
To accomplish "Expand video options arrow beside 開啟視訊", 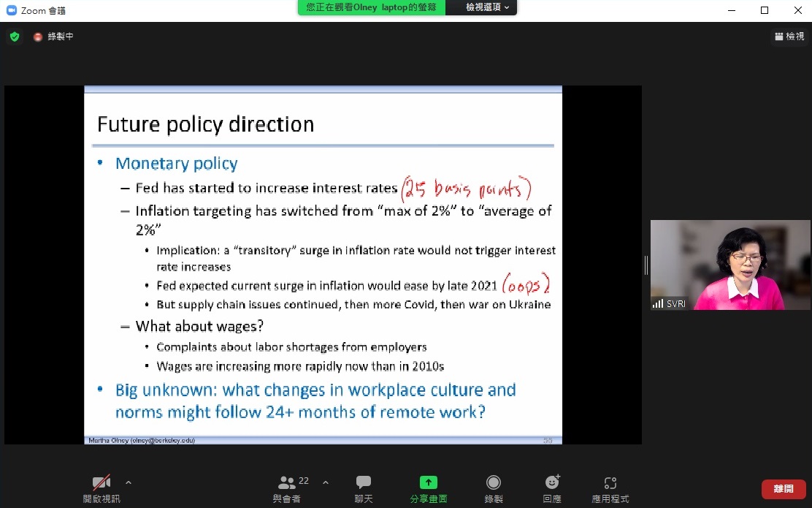I will (x=129, y=482).
